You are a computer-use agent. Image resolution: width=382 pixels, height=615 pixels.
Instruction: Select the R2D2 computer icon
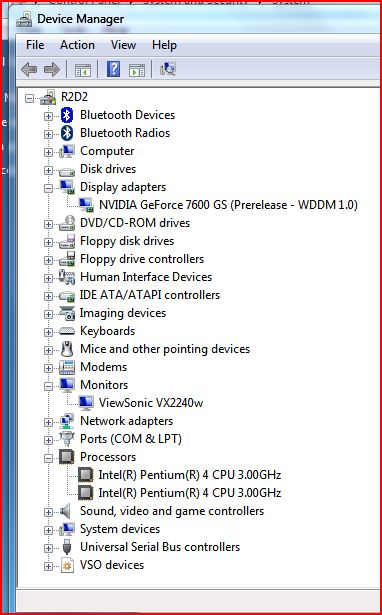pos(48,97)
